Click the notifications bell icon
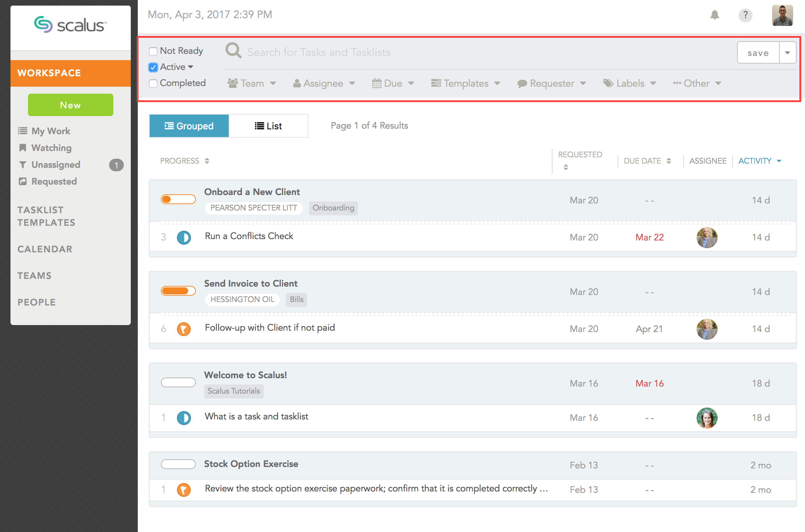 tap(714, 15)
